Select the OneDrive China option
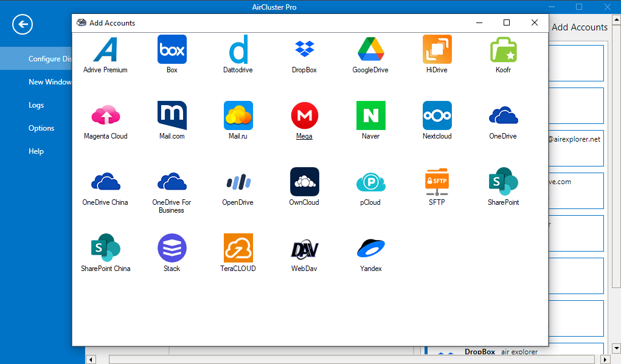Viewport: 621px width, 364px height. [x=105, y=182]
